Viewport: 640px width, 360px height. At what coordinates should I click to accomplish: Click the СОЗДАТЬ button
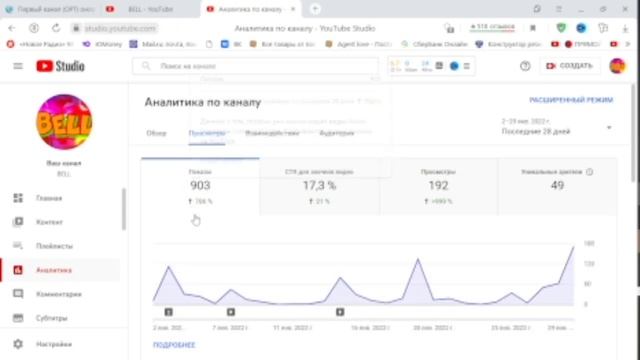tap(570, 66)
